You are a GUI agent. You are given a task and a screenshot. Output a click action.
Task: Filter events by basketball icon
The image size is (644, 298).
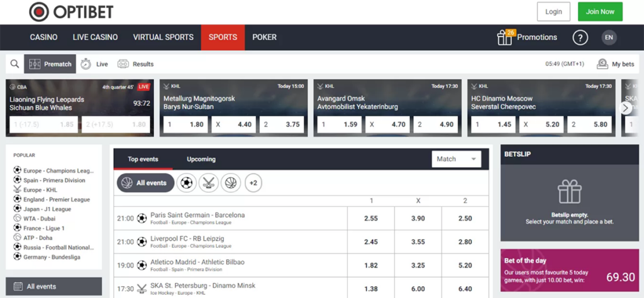(x=231, y=183)
